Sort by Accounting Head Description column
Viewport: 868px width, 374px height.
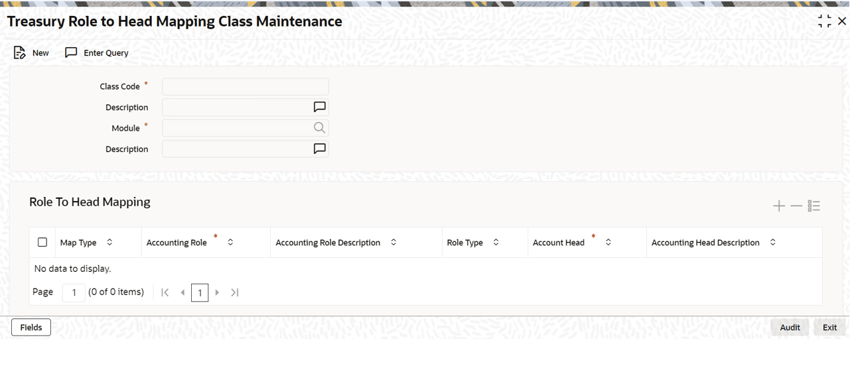click(772, 243)
